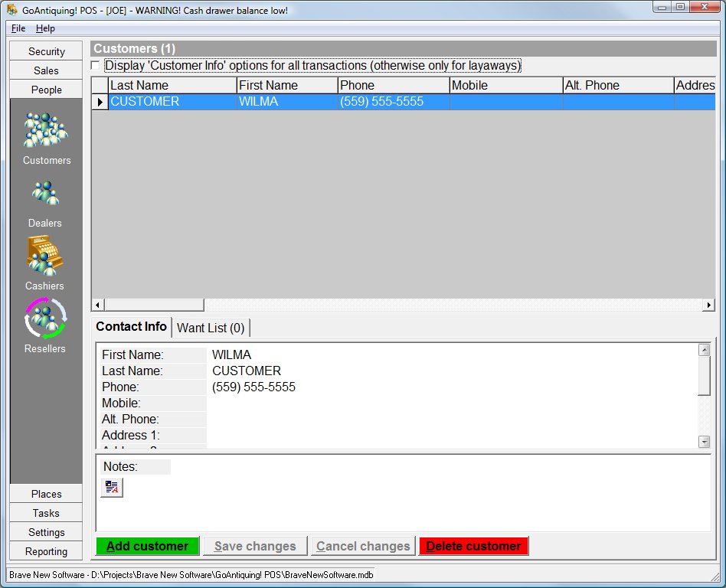Click the contact info scroll up arrow
Image resolution: width=726 pixels, height=588 pixels.
coord(705,350)
